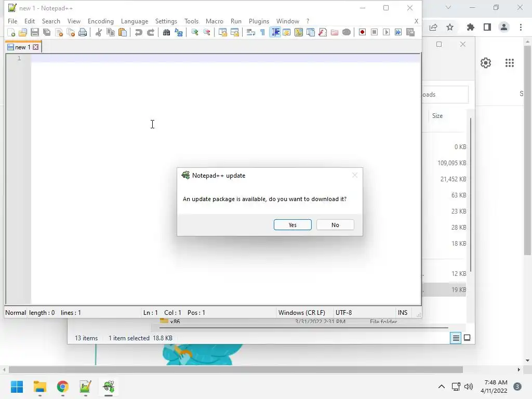This screenshot has width=532, height=399.
Task: Click Save Current Recorded Macro icon
Action: click(410, 32)
